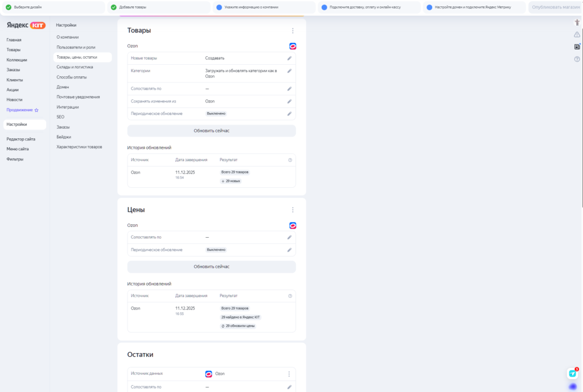The height and width of the screenshot is (392, 583).
Task: Open the SEO settings page
Action: [60, 117]
